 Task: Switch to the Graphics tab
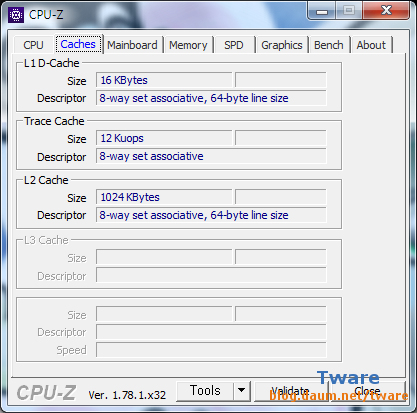click(x=282, y=45)
